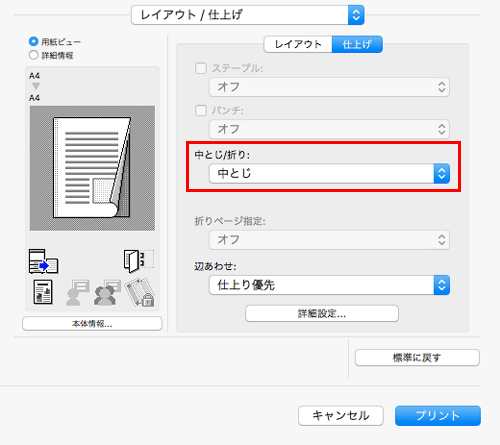The height and width of the screenshot is (445, 500).
Task: Click the 標準に戻す button
Action: coord(417,358)
